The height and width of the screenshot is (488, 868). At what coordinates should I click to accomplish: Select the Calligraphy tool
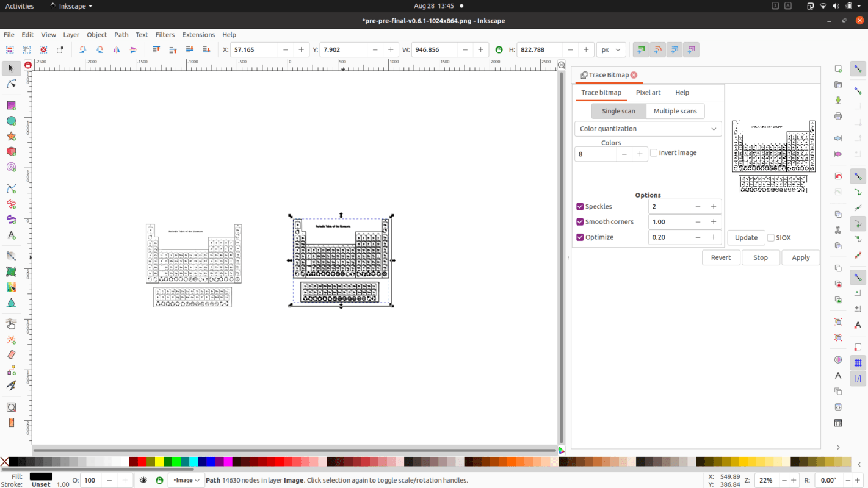pyautogui.click(x=10, y=220)
